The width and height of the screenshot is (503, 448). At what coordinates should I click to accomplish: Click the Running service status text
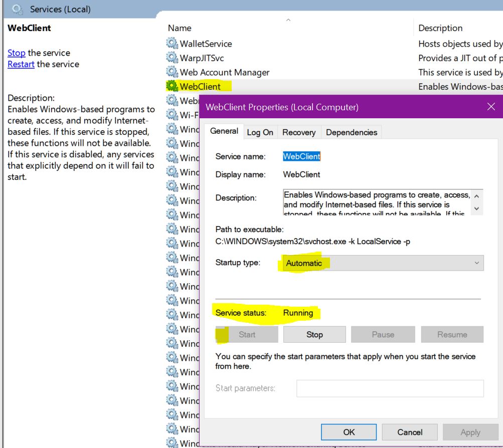click(298, 313)
